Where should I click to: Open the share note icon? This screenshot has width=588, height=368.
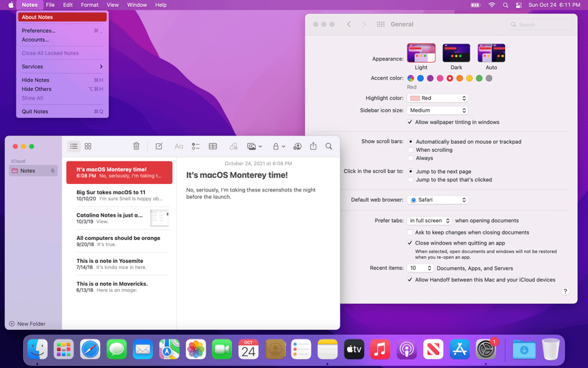point(313,146)
